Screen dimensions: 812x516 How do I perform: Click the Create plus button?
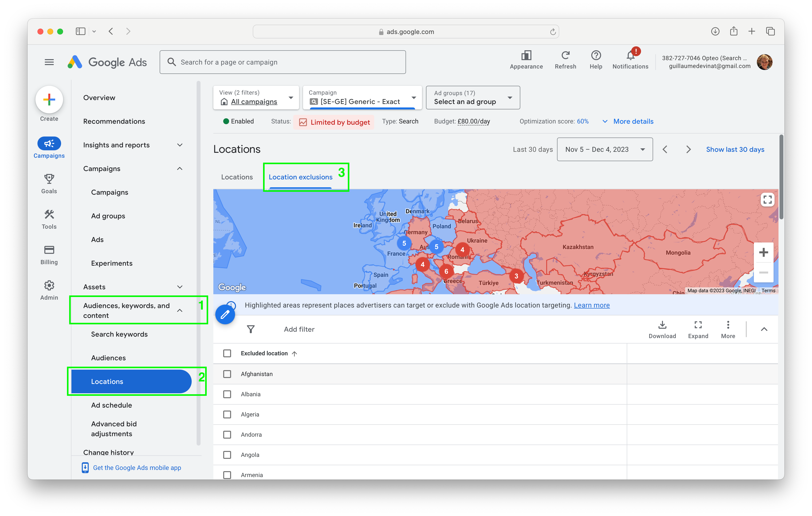click(49, 100)
